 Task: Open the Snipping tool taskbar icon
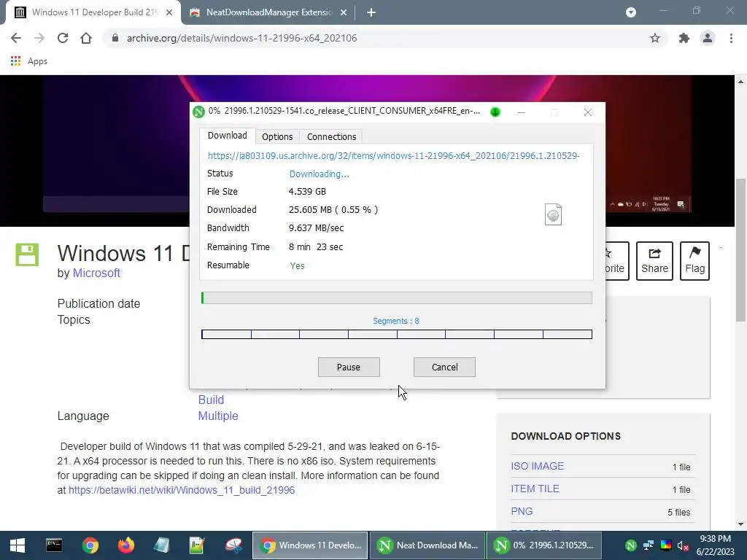click(x=233, y=545)
